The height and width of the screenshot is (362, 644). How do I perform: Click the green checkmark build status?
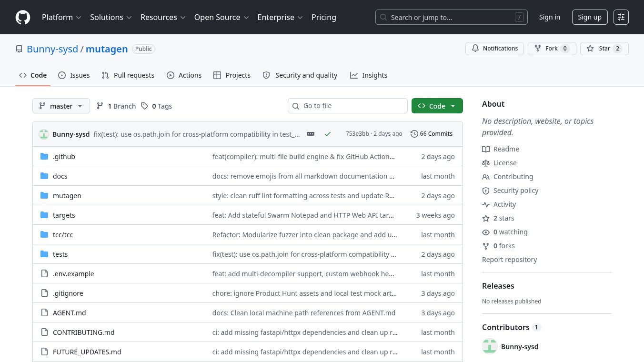point(328,134)
